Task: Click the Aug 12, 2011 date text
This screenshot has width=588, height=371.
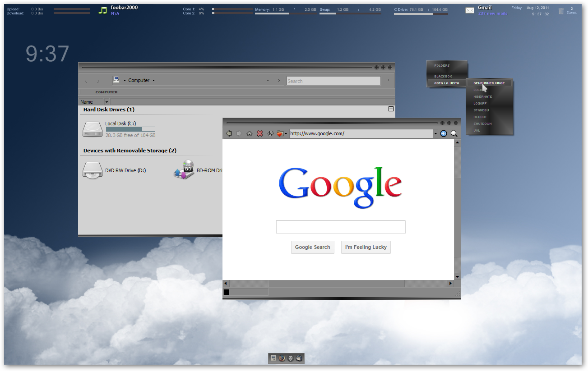Action: pos(537,8)
